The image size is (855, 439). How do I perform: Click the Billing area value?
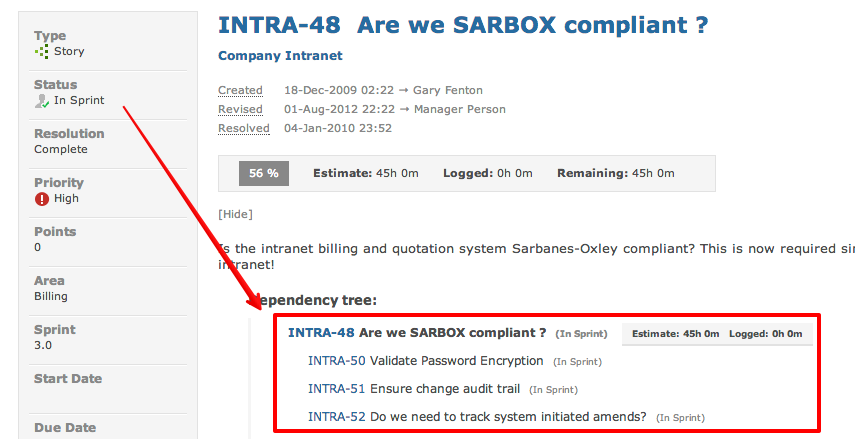point(51,297)
